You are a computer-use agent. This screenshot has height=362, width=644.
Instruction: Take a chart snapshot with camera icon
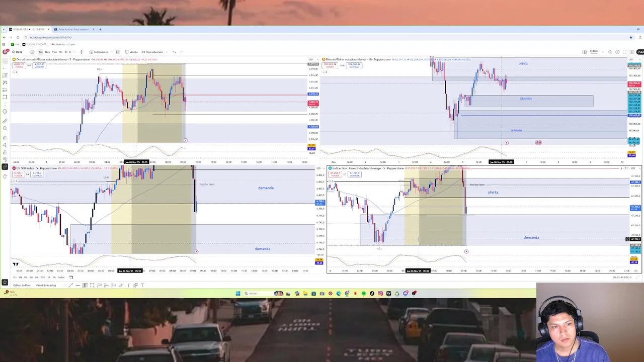(x=631, y=52)
